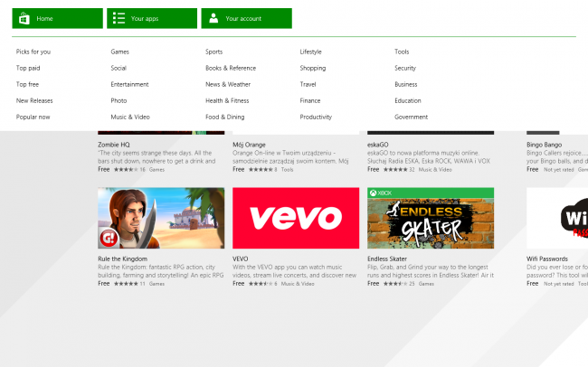Open Endless Skater app thumbnail
Viewport: 588px width, 367px height.
tap(431, 218)
